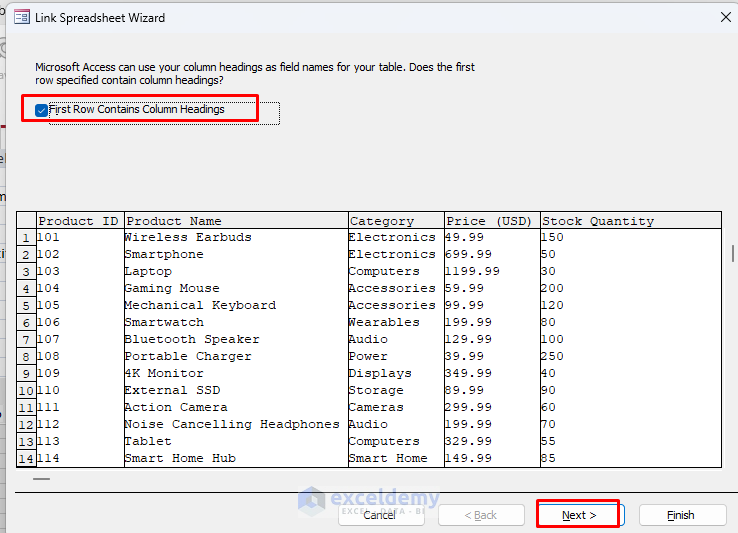Close the Link Spreadsheet Wizard dialog

[x=726, y=17]
